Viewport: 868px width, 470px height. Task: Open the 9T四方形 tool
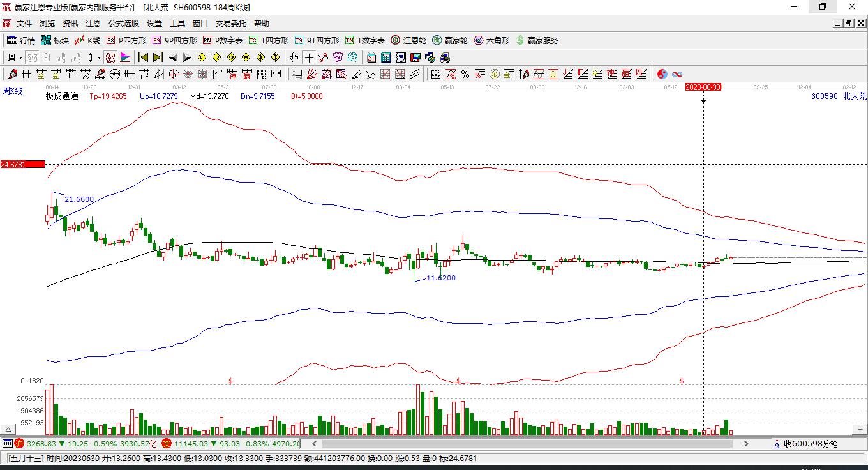[x=317, y=40]
